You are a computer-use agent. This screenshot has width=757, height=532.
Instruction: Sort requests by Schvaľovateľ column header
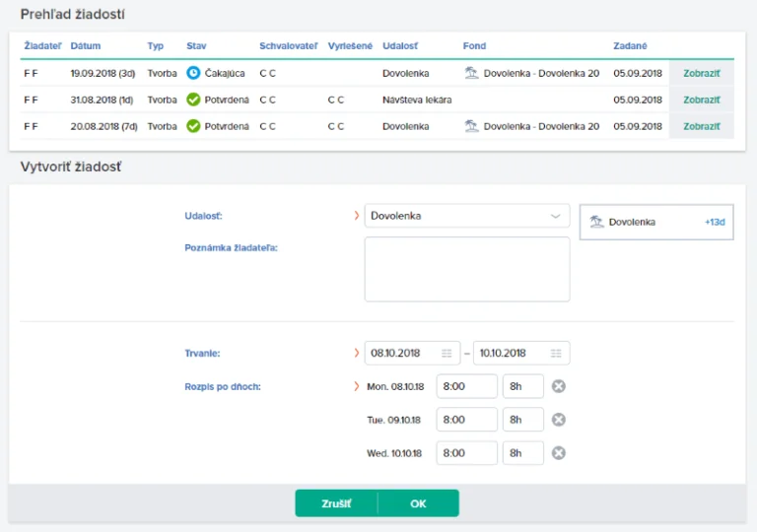coord(289,46)
